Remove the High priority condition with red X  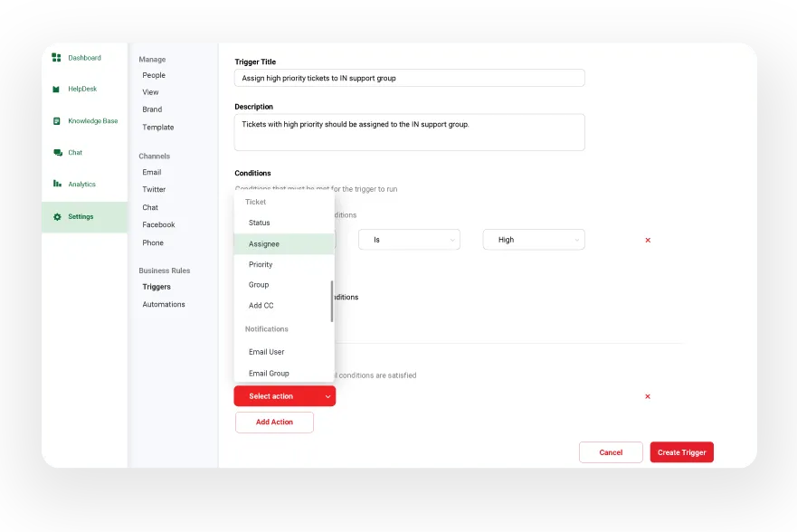(x=647, y=240)
